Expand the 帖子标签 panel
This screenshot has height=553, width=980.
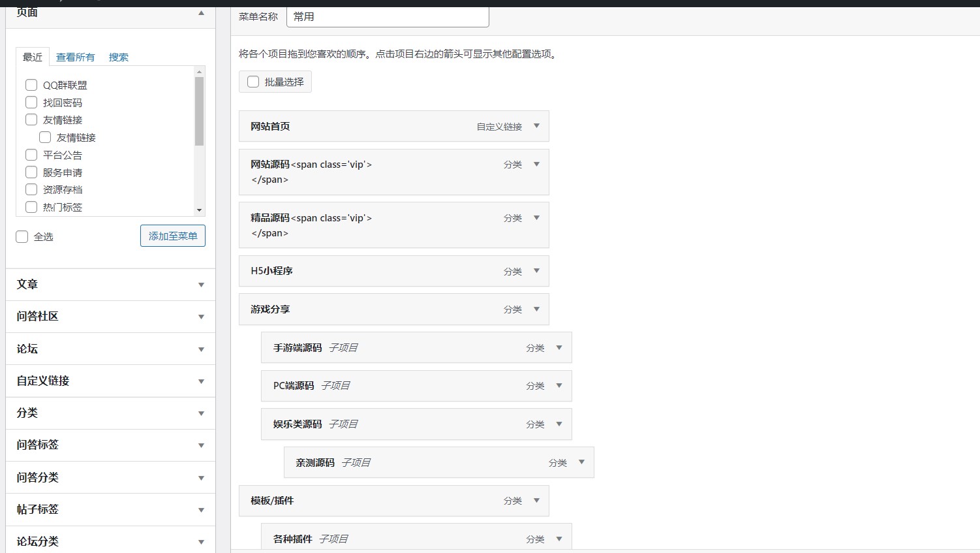click(201, 510)
